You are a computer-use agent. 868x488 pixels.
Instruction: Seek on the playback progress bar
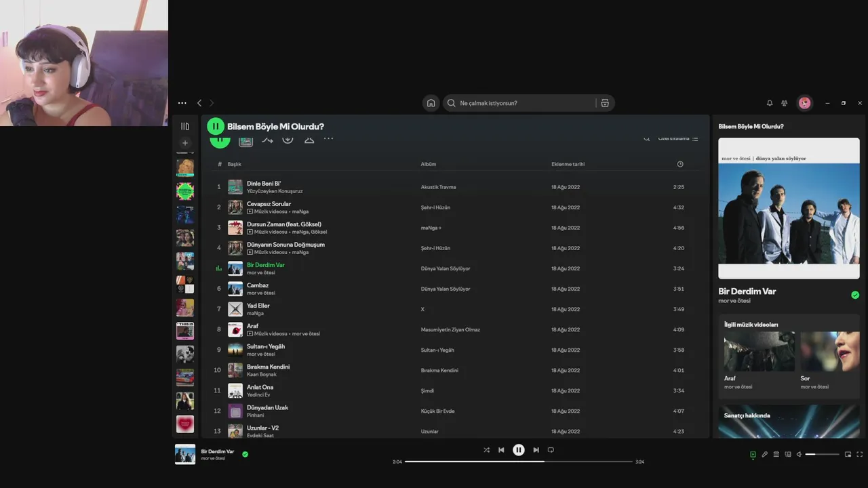[519, 462]
